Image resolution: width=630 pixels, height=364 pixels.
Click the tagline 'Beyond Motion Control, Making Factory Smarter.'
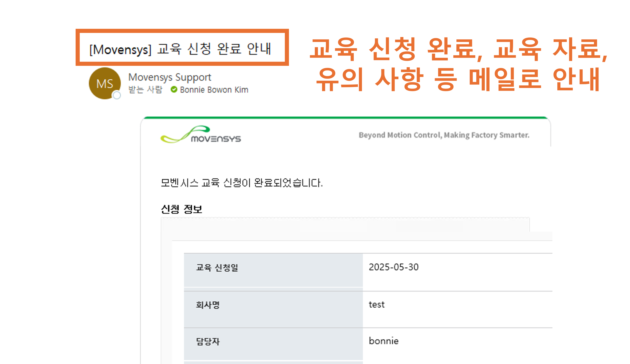[x=444, y=135]
